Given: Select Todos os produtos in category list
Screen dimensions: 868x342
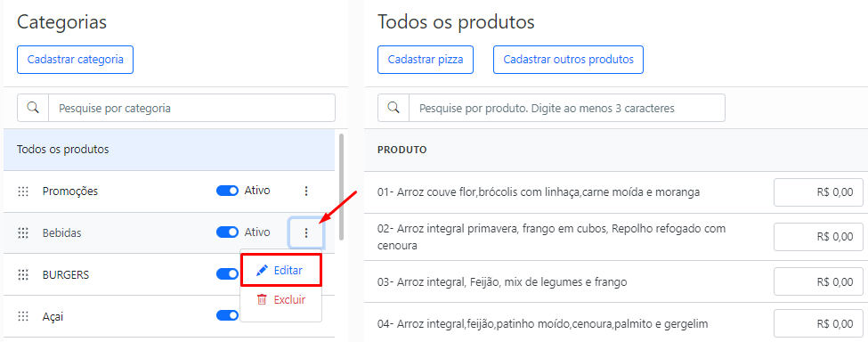Looking at the screenshot, I should coord(169,150).
